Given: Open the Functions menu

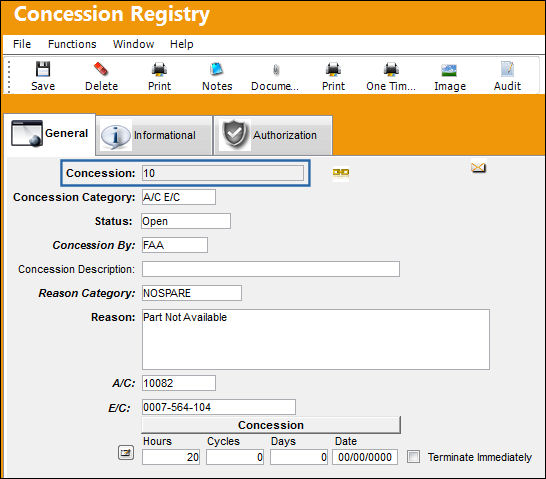Looking at the screenshot, I should pos(72,44).
